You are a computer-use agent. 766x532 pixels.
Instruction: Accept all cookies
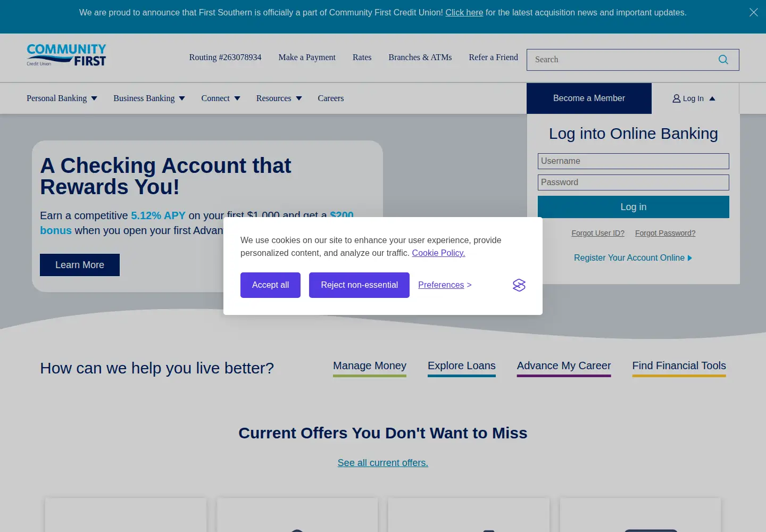click(x=270, y=285)
